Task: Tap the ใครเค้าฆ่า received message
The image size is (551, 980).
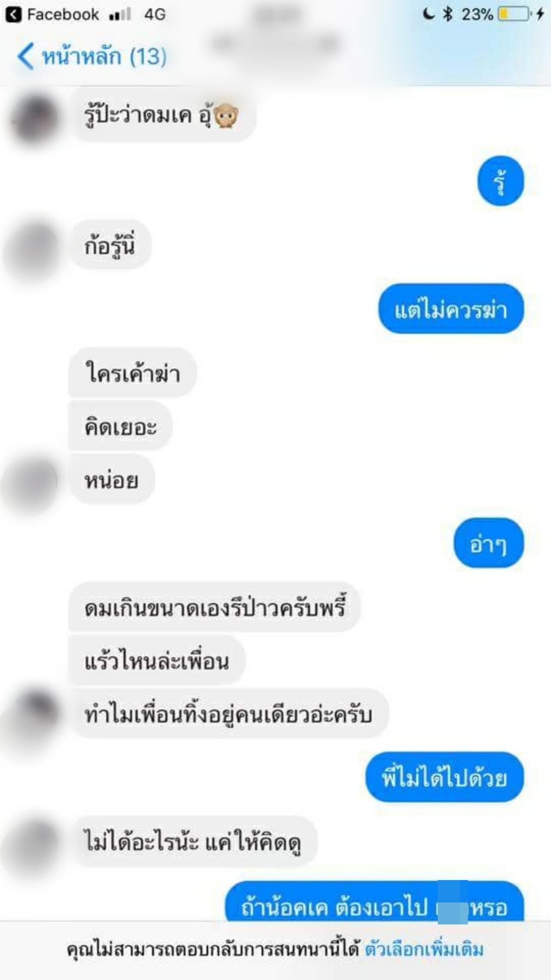Action: [133, 372]
